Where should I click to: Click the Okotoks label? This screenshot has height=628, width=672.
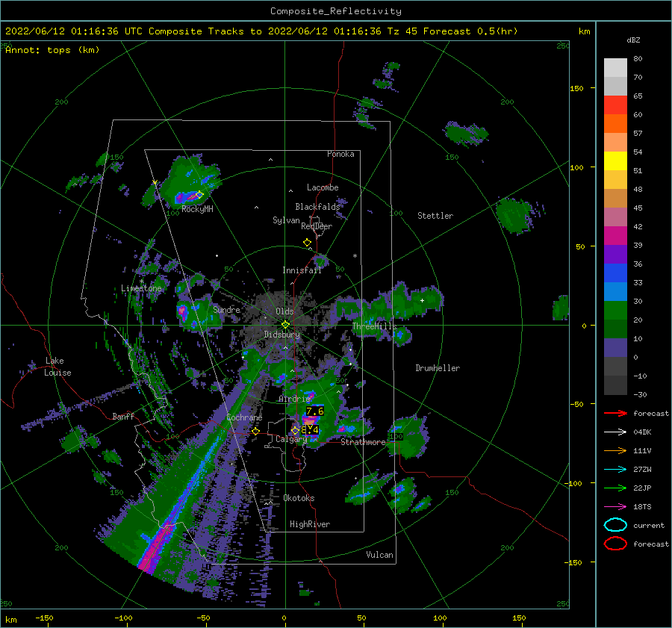[299, 498]
